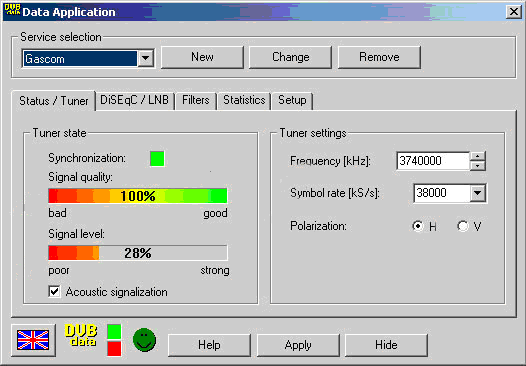The height and width of the screenshot is (366, 526).
Task: Click the Apply button
Action: click(x=298, y=345)
